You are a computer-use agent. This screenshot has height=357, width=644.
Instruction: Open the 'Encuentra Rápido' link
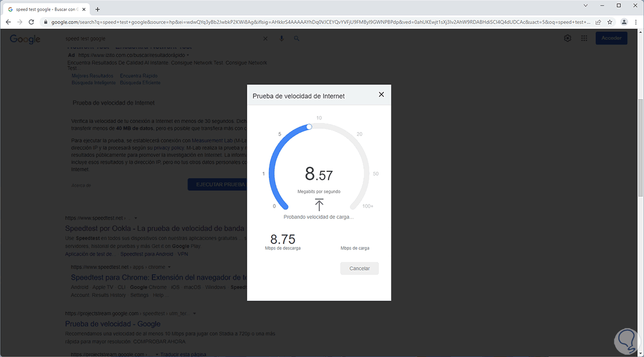(x=139, y=76)
